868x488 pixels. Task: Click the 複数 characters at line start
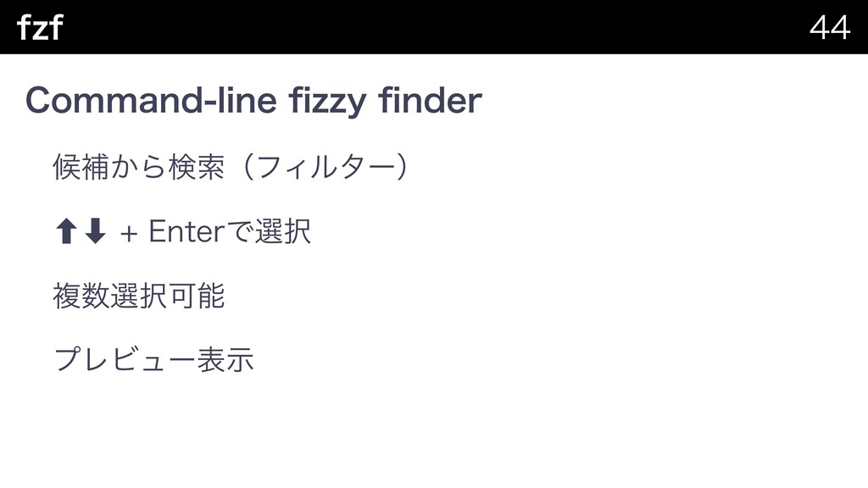point(81,296)
